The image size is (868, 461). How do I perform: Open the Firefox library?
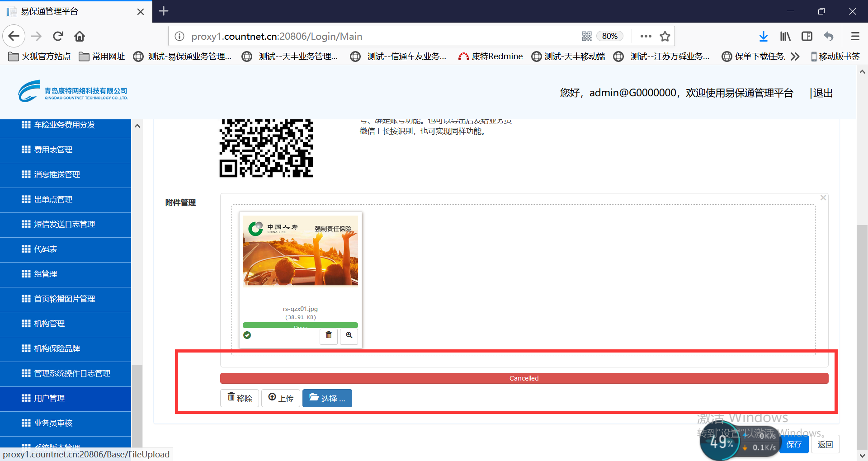(785, 36)
